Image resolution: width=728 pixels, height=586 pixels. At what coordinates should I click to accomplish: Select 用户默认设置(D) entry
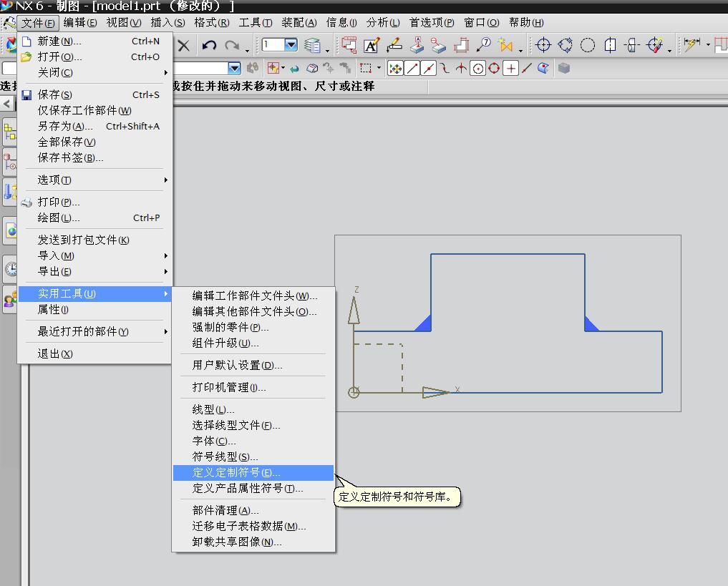(x=253, y=365)
